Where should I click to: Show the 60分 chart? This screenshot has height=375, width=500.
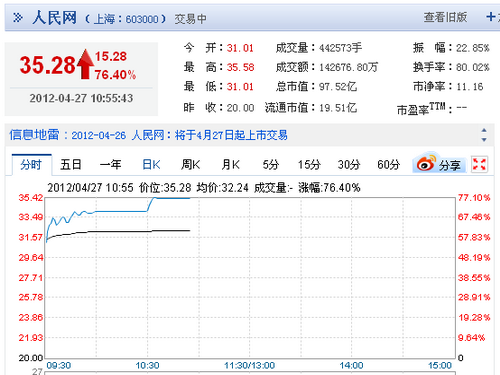388,165
